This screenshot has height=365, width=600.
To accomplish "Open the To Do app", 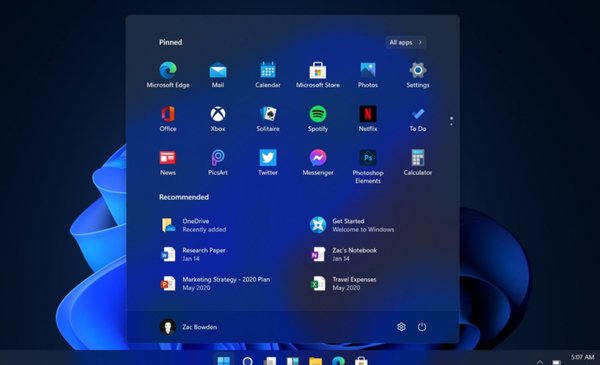I will coord(417,119).
